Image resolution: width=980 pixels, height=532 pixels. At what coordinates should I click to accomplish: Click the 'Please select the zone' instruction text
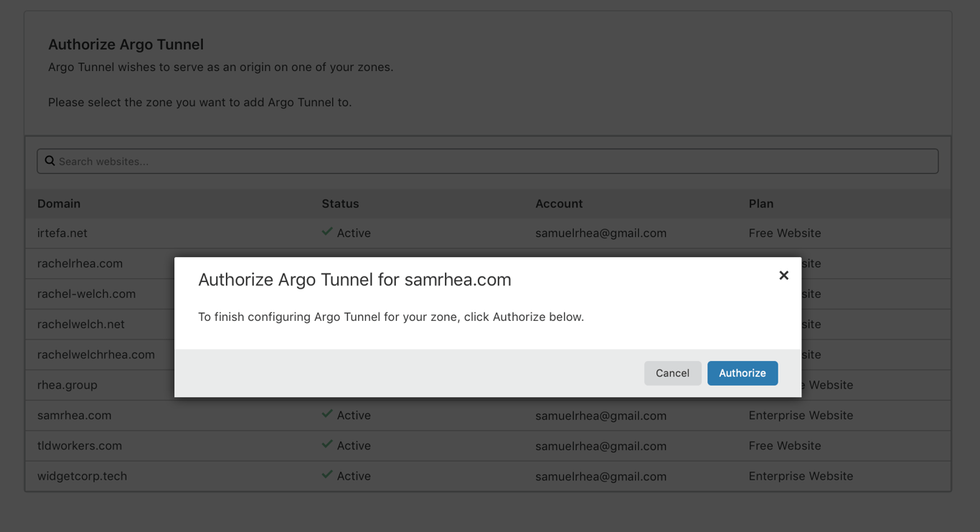coord(200,103)
